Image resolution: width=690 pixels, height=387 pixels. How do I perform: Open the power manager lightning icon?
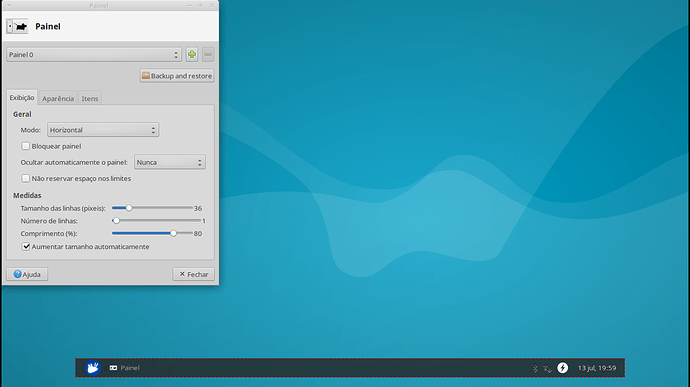point(562,368)
